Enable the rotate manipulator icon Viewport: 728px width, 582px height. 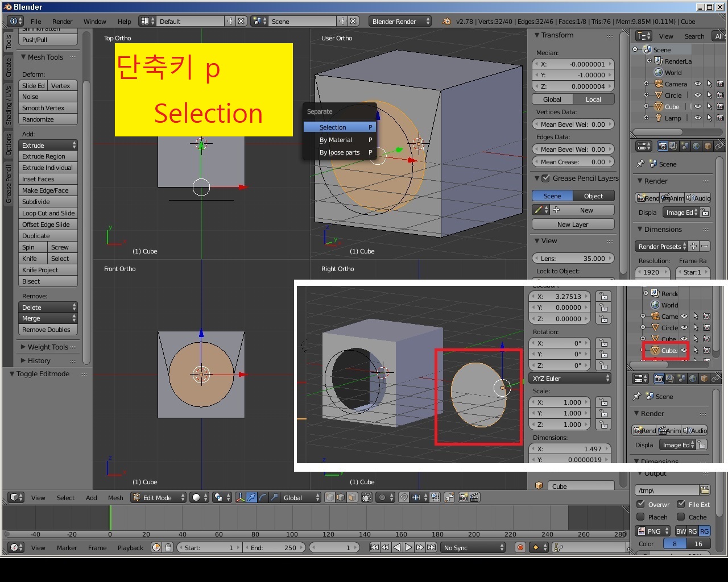[263, 497]
